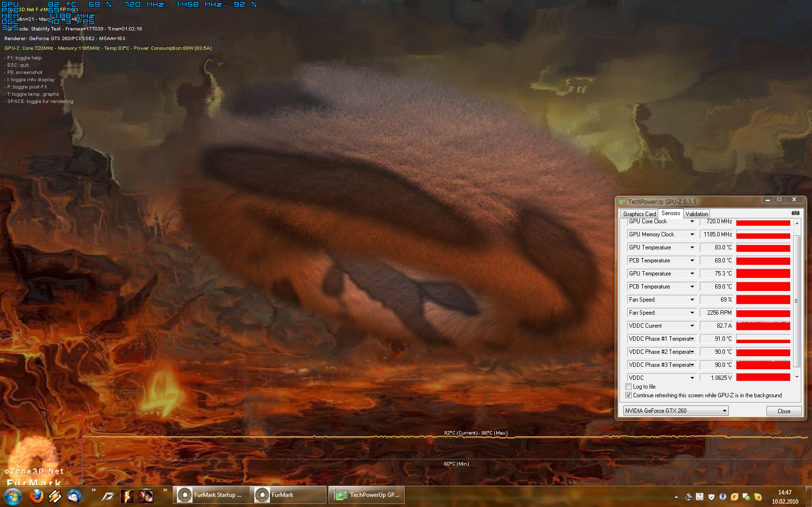Open the orange square tray icon
812x507 pixels.
coord(734,496)
